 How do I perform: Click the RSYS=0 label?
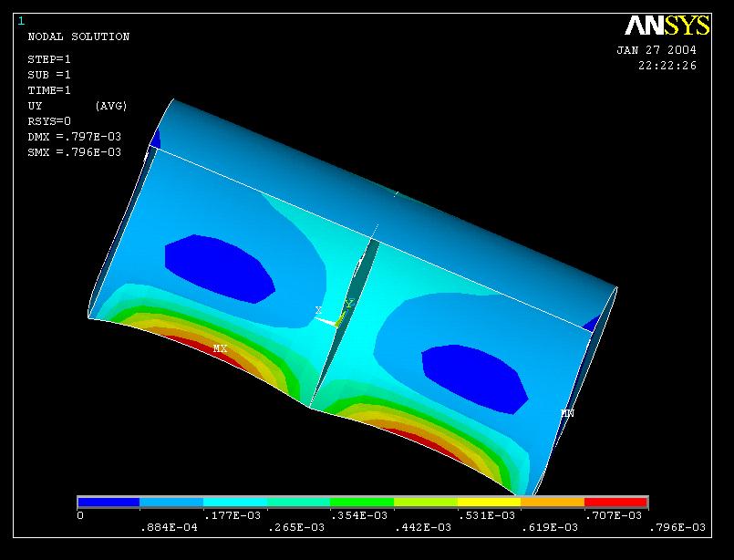[x=49, y=121]
